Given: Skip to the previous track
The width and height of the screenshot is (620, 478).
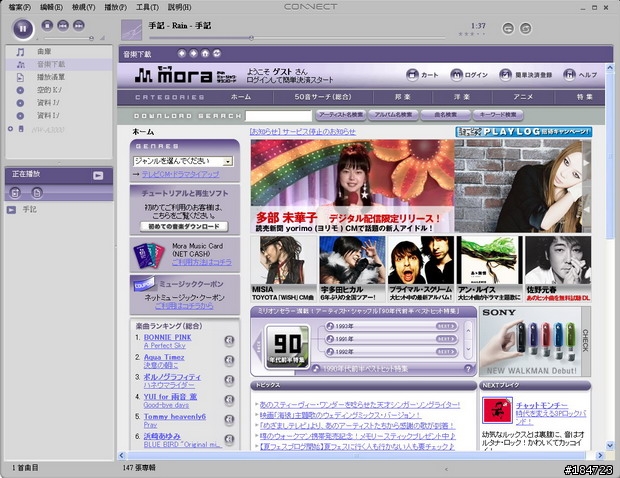Looking at the screenshot, I should tap(63, 25).
